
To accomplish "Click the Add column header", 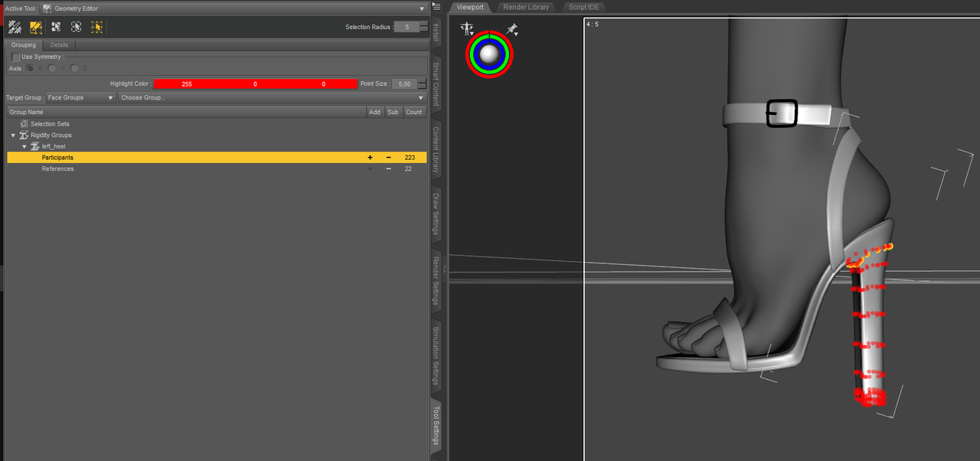I will [x=374, y=112].
